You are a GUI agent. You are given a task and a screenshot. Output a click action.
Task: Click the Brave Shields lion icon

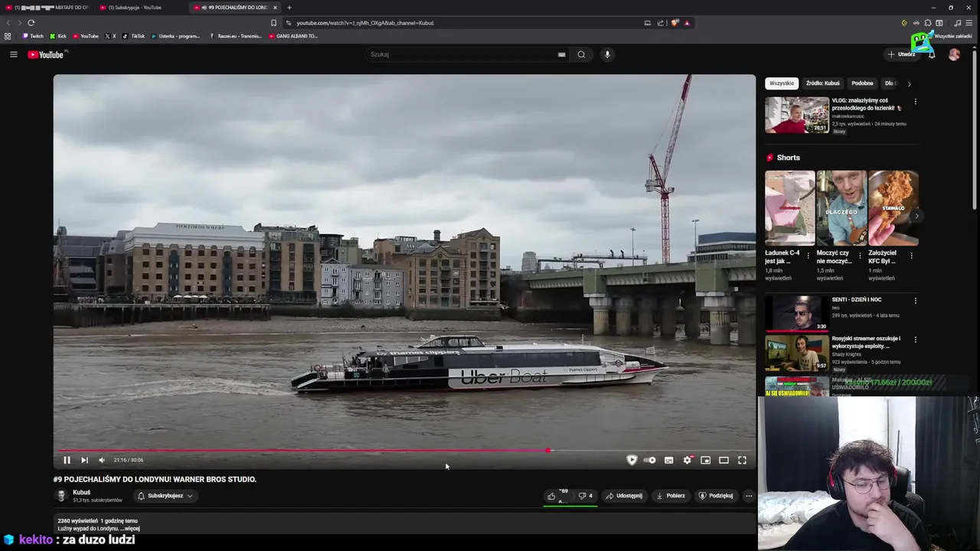pyautogui.click(x=675, y=23)
